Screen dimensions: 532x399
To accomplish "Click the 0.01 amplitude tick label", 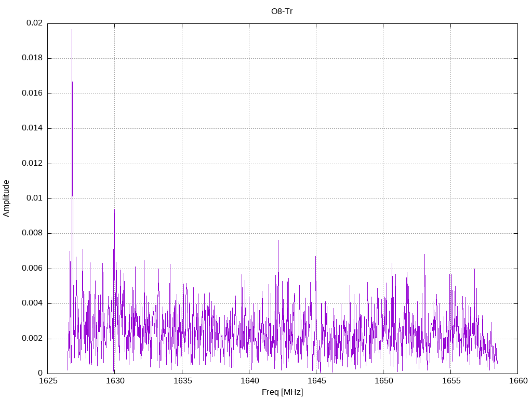I will 34,198.
